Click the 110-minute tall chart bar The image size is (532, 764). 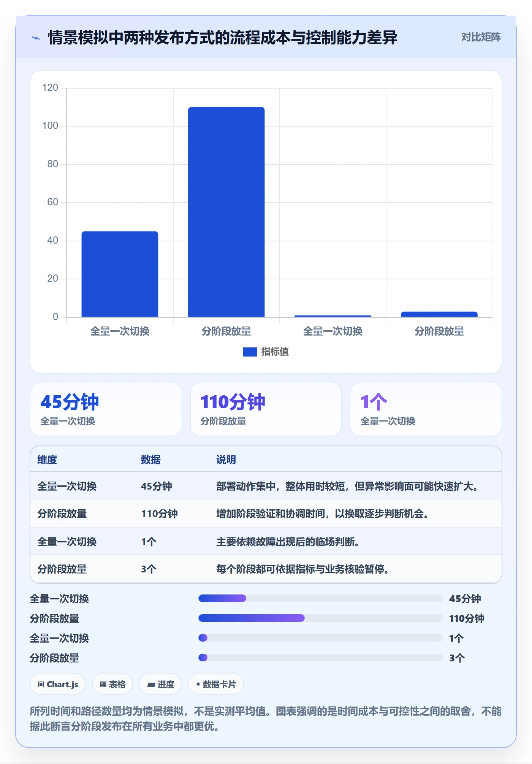[x=226, y=212]
